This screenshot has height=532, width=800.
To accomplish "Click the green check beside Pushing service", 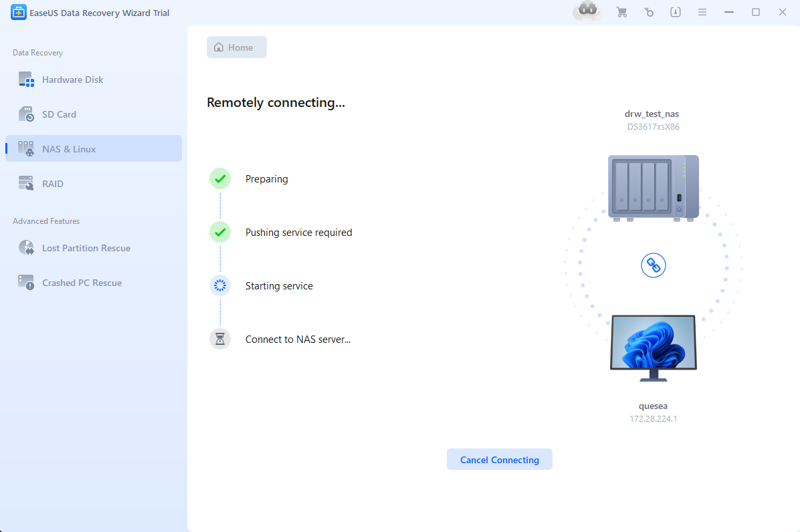I will pos(220,233).
